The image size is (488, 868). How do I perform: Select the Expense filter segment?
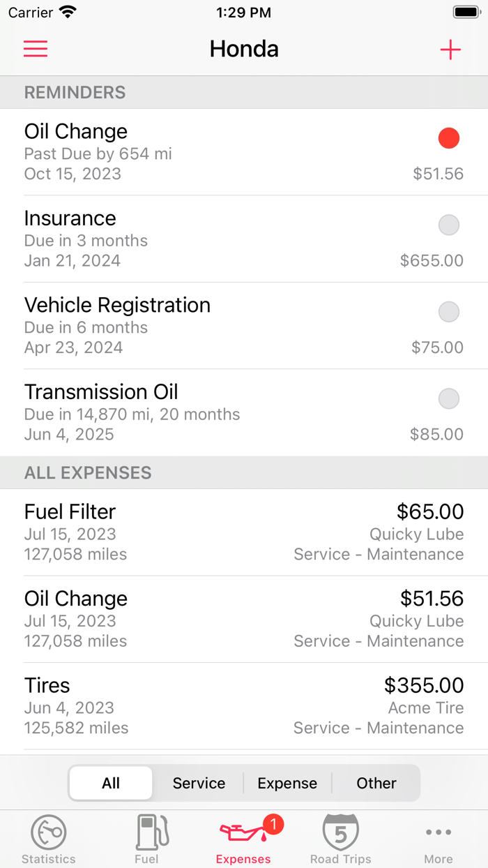tap(287, 783)
